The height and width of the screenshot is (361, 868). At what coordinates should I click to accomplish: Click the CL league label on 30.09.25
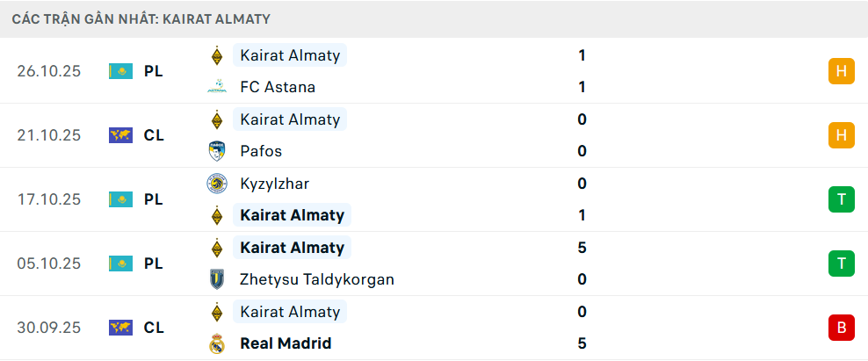154,328
